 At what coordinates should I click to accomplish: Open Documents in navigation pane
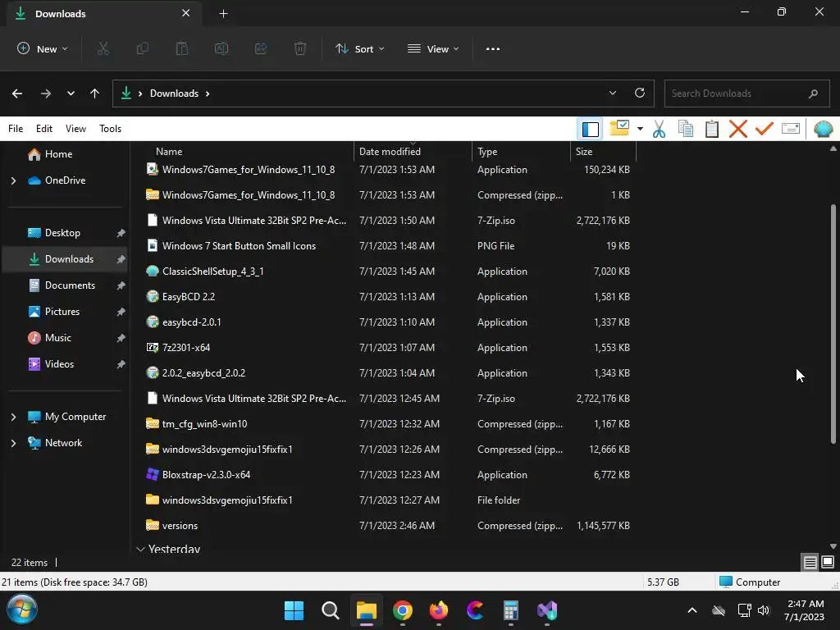[x=70, y=285]
